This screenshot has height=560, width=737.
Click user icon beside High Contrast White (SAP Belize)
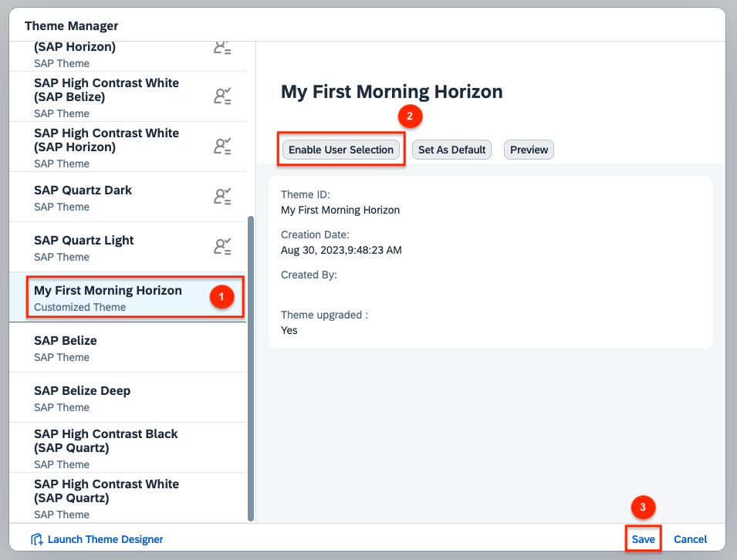222,96
